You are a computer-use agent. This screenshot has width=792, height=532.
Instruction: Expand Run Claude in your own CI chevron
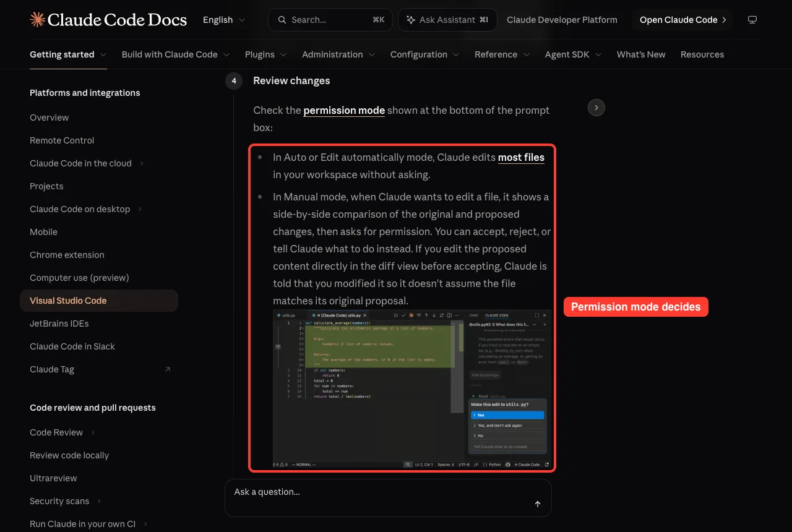coord(145,524)
